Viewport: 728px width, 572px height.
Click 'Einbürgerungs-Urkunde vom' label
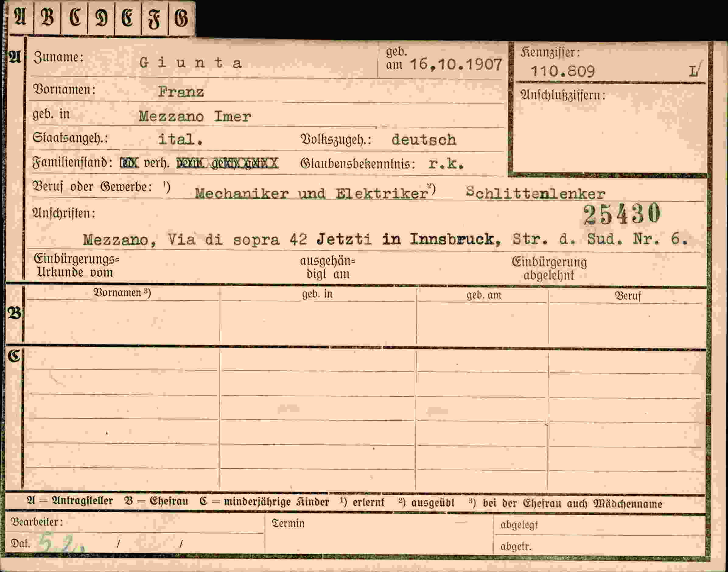coord(77,266)
